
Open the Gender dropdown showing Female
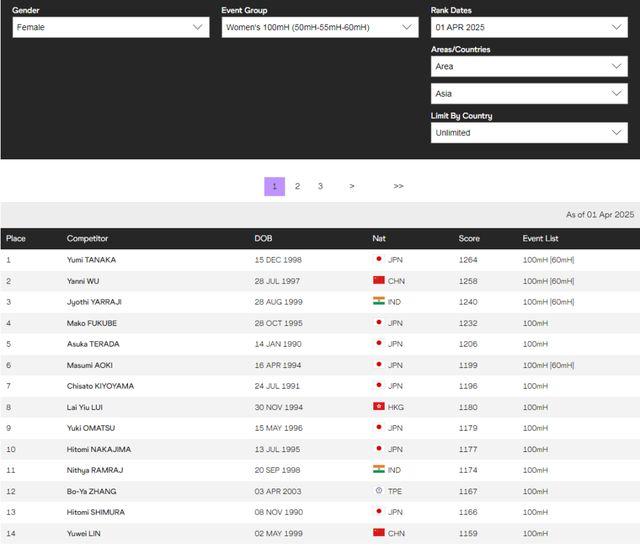111,27
